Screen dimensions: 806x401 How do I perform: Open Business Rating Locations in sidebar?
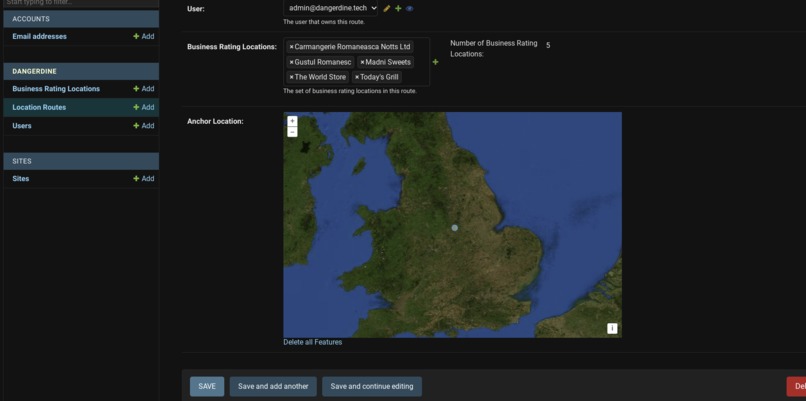56,89
